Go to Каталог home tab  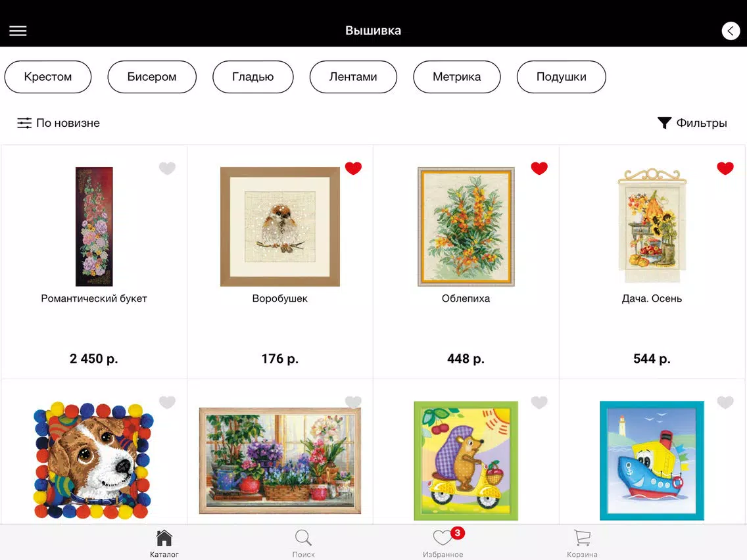[164, 544]
